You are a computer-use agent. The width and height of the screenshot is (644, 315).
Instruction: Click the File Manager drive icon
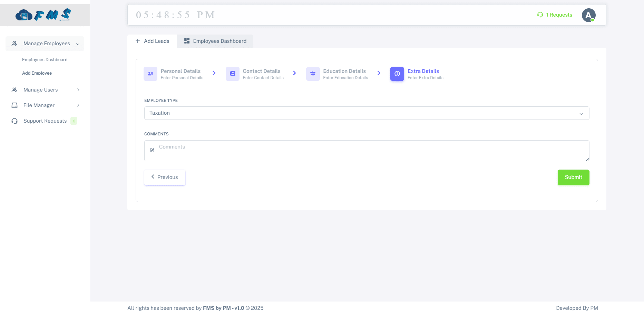[x=14, y=105]
